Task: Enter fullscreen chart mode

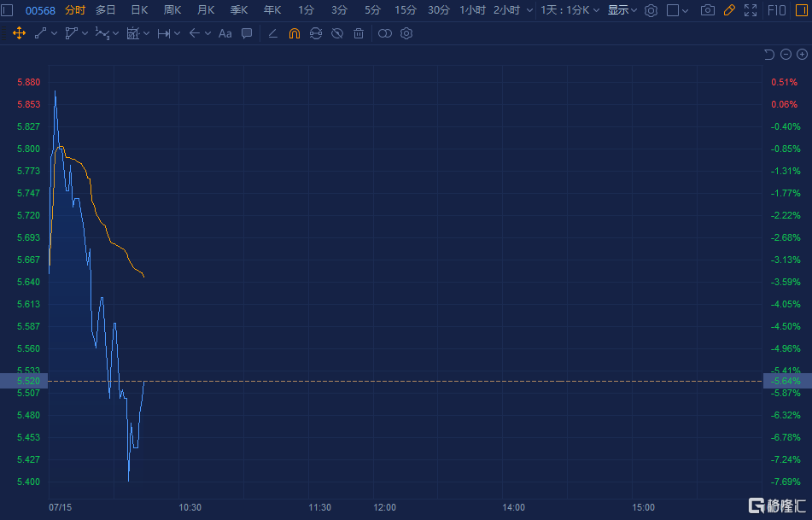Action: 750,10
